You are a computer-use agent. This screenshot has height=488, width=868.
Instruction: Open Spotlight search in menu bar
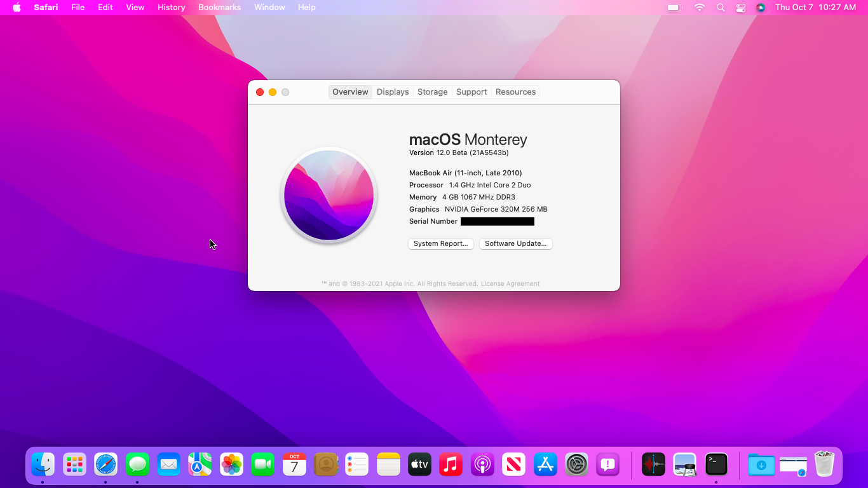(720, 8)
